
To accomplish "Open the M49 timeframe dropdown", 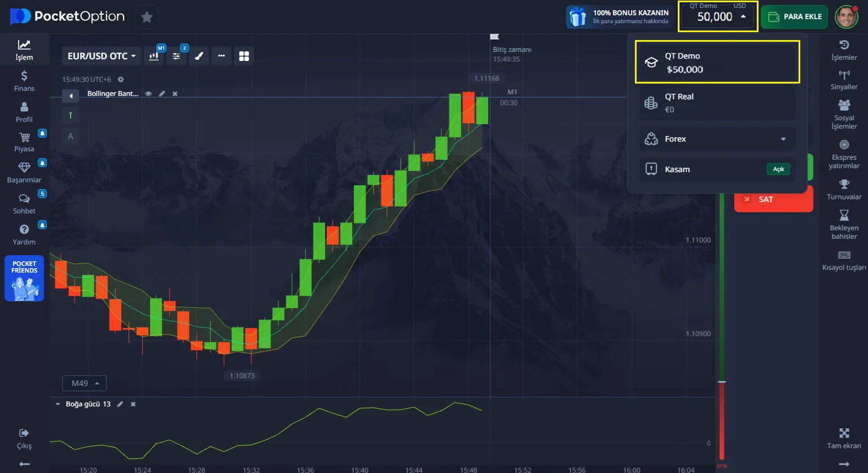I will coord(84,383).
